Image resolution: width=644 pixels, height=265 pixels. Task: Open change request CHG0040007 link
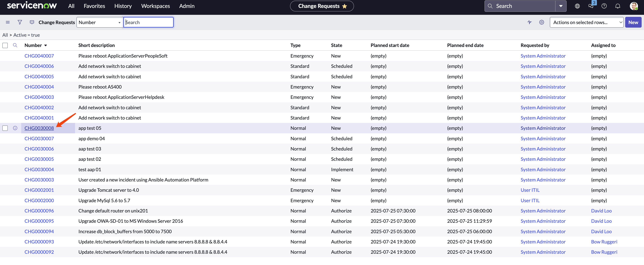coord(39,56)
